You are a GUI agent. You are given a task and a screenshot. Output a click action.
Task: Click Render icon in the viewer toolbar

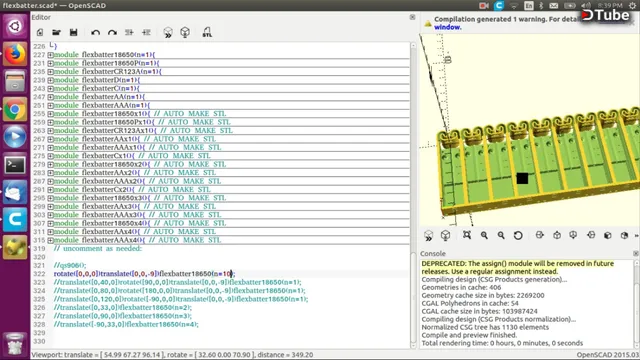pos(445,235)
